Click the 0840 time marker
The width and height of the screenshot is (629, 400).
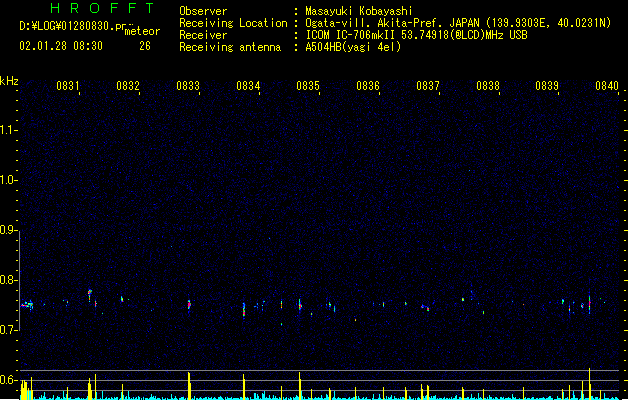point(607,85)
